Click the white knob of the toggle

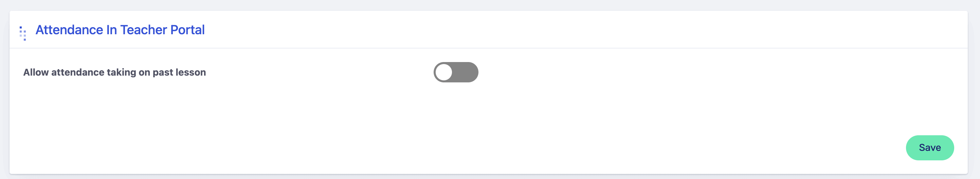point(443,72)
